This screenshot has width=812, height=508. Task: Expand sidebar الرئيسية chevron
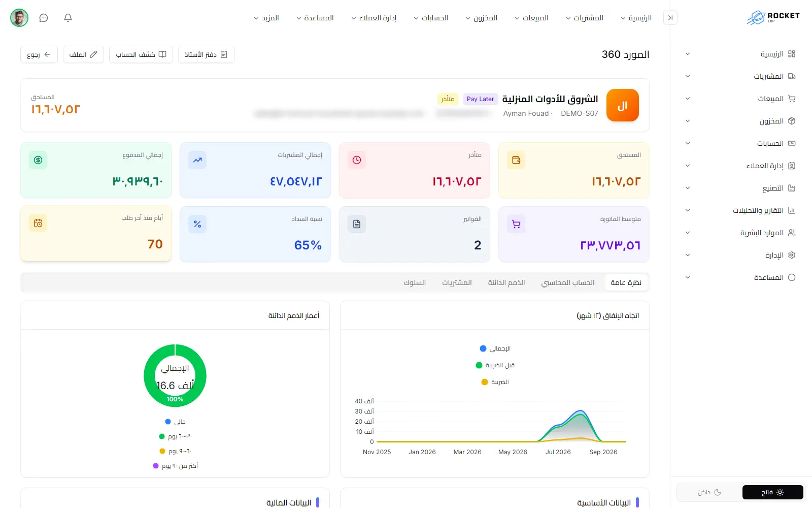688,54
